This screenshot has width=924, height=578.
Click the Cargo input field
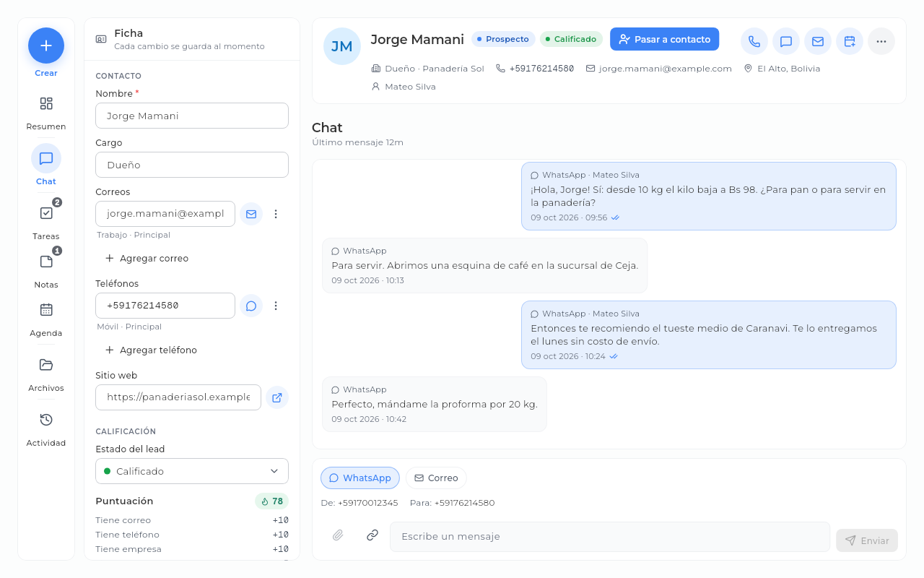coord(192,165)
